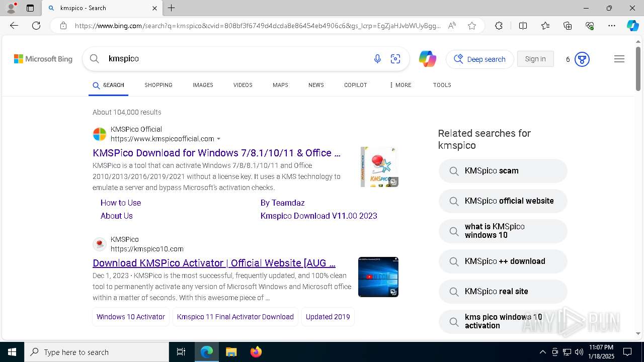
Task: Toggle split screen view icon
Action: pos(523,26)
